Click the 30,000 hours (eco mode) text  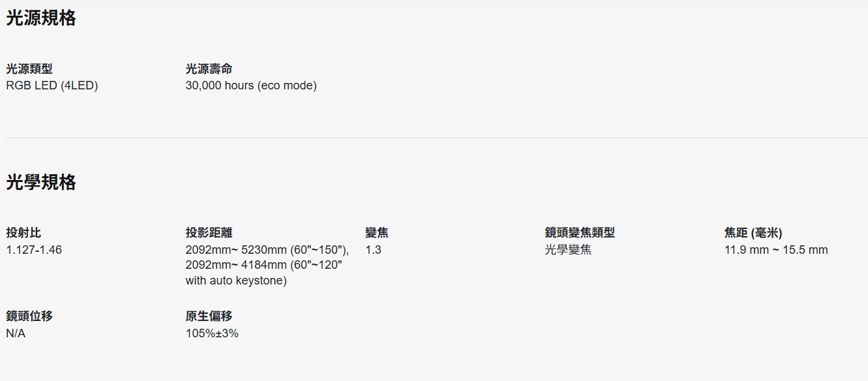(251, 85)
